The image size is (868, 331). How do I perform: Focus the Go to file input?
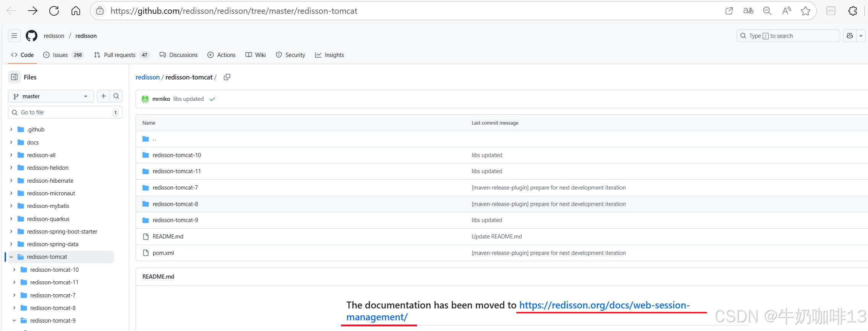coord(65,112)
